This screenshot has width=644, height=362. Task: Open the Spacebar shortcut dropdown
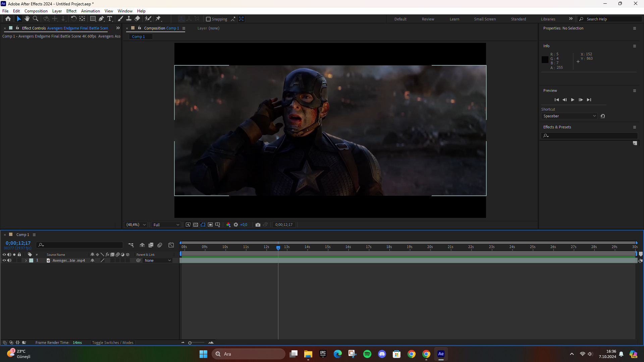569,116
